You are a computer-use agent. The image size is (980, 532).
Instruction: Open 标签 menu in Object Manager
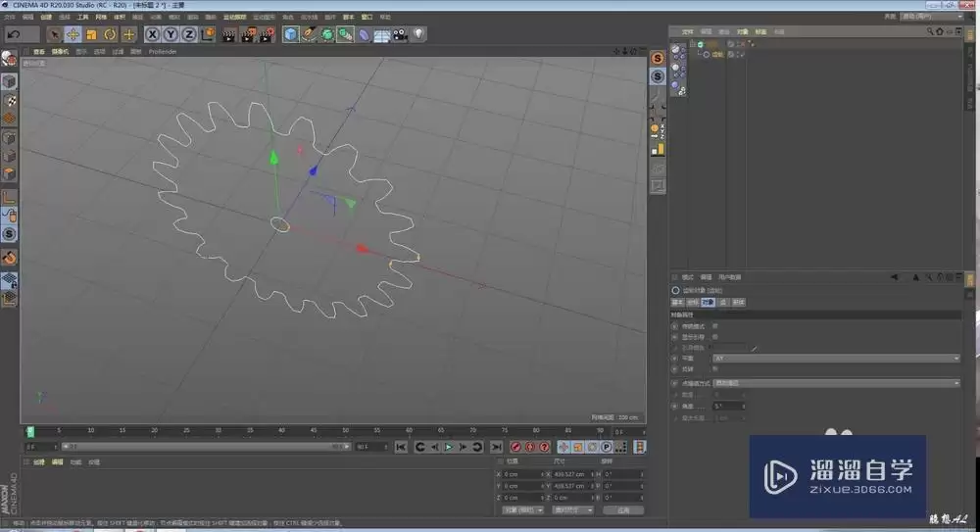tap(760, 31)
